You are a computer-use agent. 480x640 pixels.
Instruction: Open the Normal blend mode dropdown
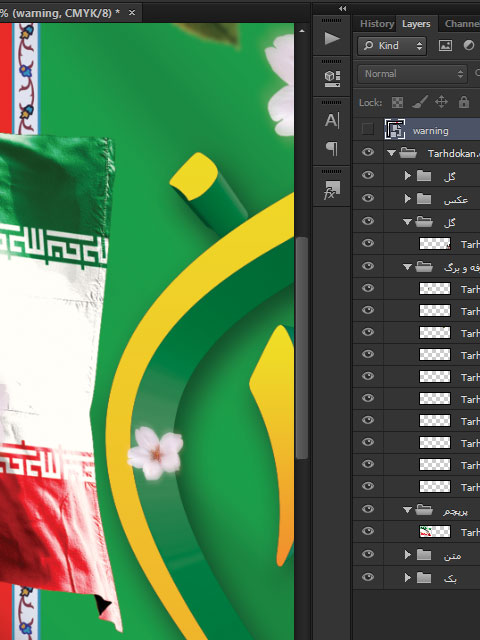[412, 74]
